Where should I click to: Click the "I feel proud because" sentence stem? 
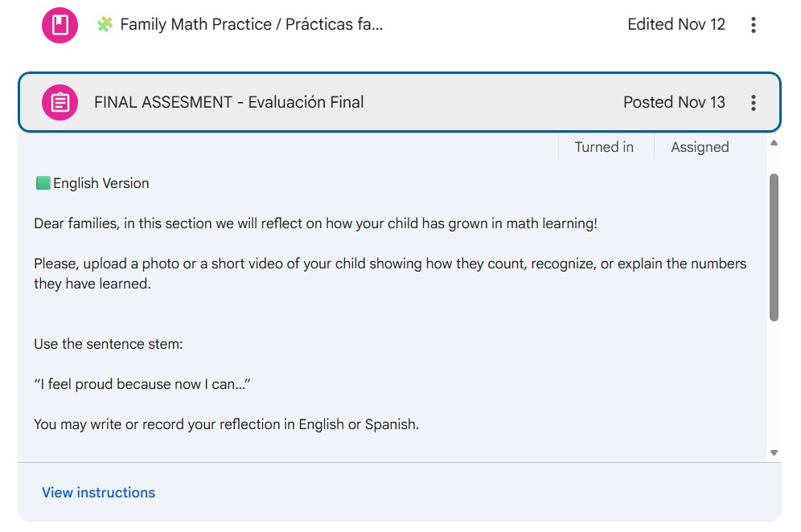pos(142,384)
